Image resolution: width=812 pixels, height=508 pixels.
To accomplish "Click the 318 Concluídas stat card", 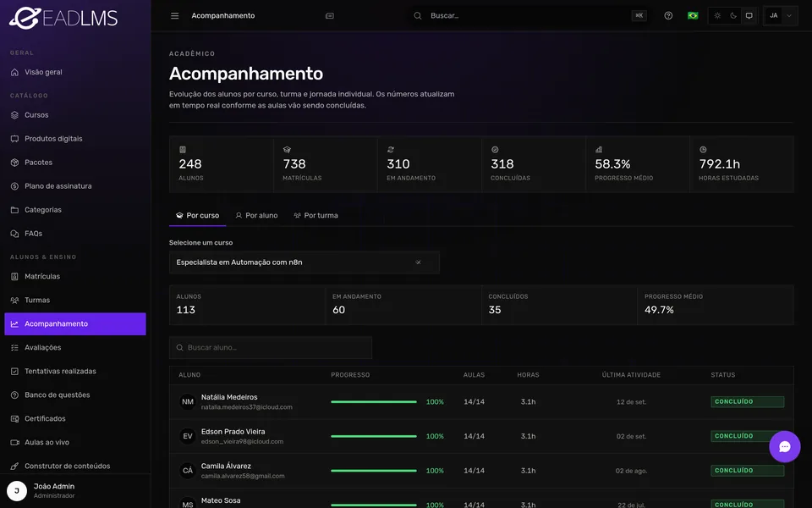I will click(x=534, y=164).
